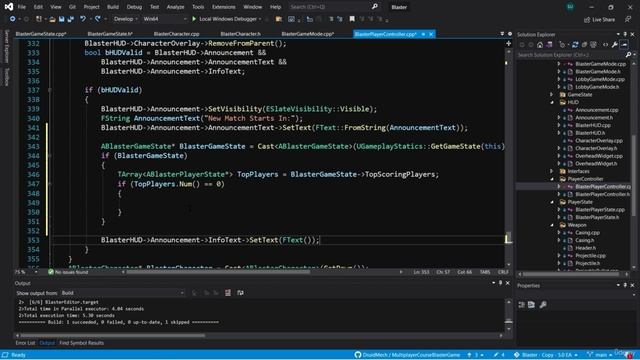The width and height of the screenshot is (640, 360).
Task: Click the search magnifier in title bar
Action: (375, 7)
